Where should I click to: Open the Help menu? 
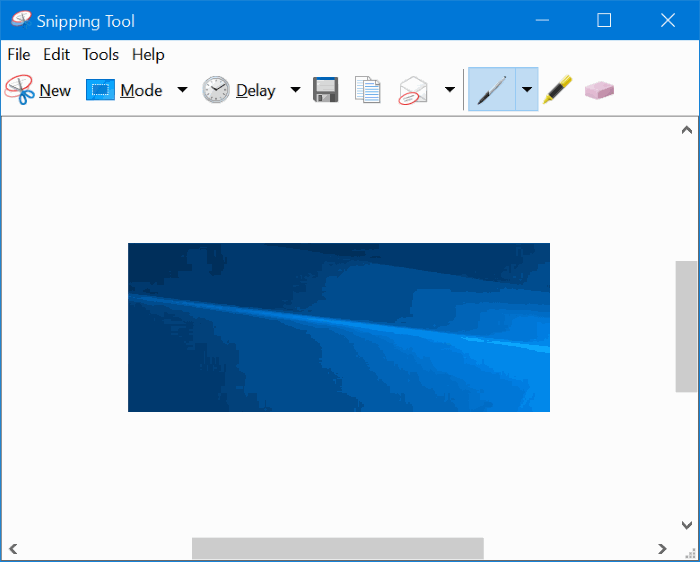148,54
